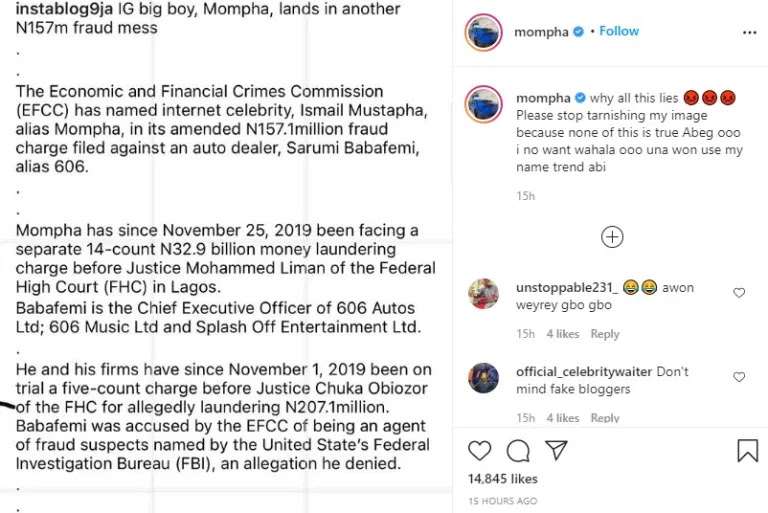Viewport: 768px width, 513px height.
Task: Like official_celebritywaiter's comment
Action: pyautogui.click(x=739, y=377)
